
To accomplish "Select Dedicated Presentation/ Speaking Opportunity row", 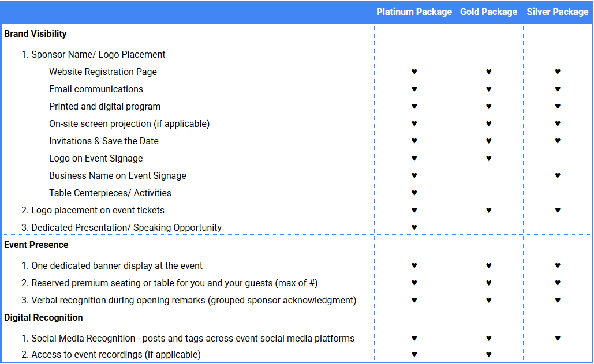I will click(x=122, y=228).
